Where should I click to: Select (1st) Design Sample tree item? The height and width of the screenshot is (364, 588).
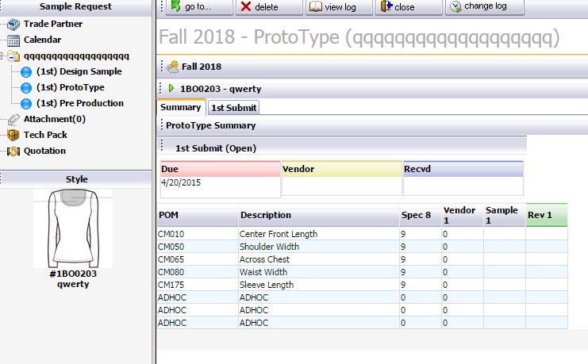[79, 71]
